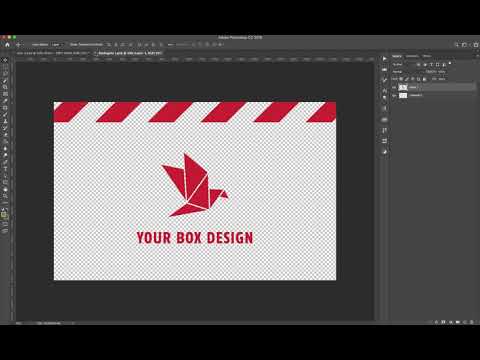480x360 pixels.
Task: Click the red origami bird logo
Action: pyautogui.click(x=195, y=185)
